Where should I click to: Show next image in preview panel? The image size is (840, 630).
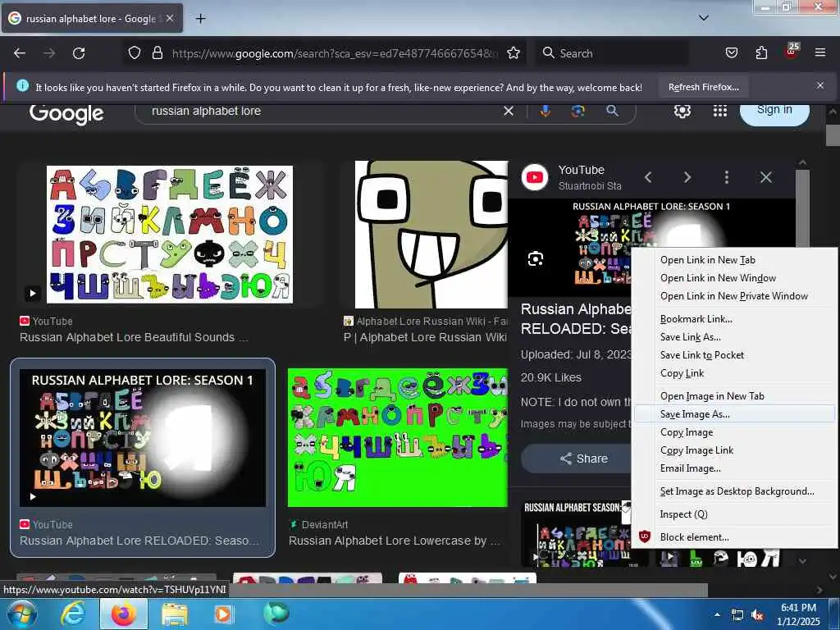tap(687, 177)
